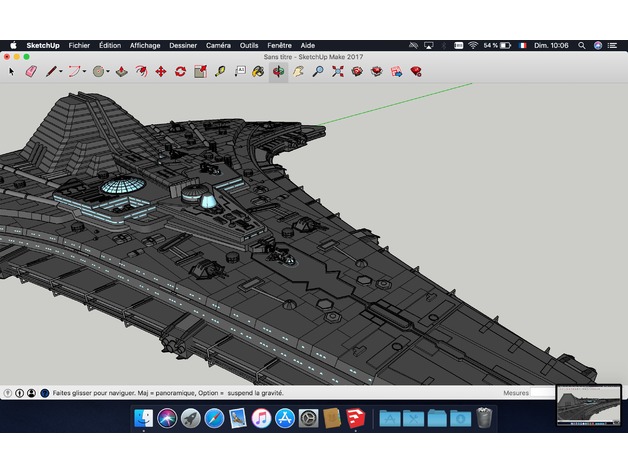Select the Zoom magnifier tool
The height and width of the screenshot is (472, 628).
318,72
